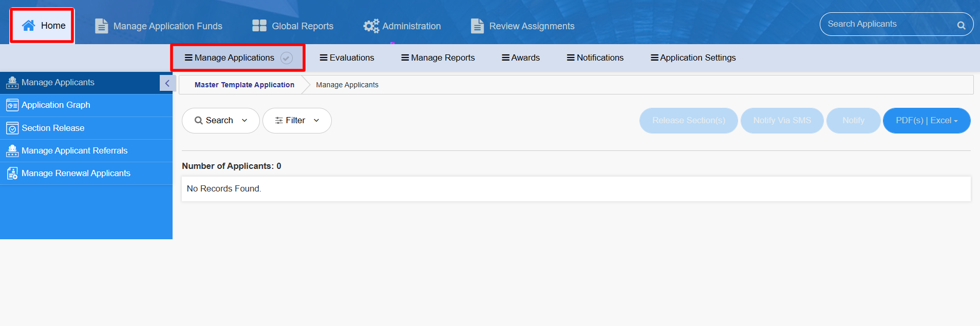Viewport: 980px width, 326px height.
Task: Open the Evaluations menu
Action: [x=347, y=58]
